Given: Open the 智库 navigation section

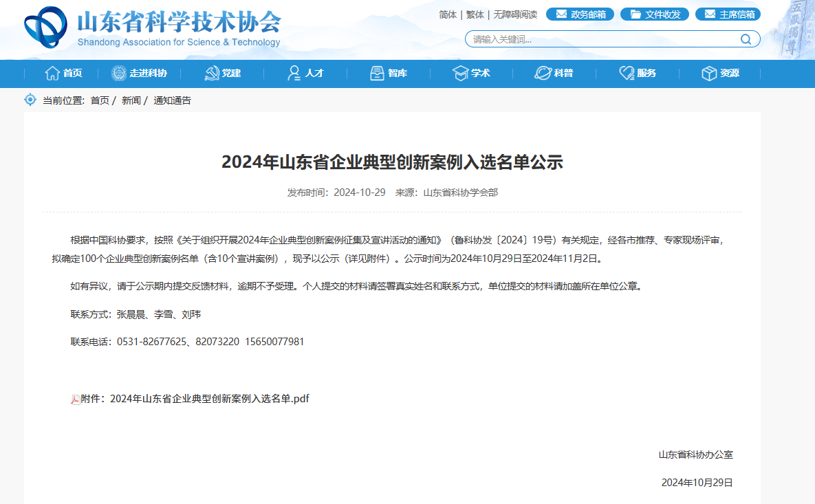Looking at the screenshot, I should click(x=389, y=73).
